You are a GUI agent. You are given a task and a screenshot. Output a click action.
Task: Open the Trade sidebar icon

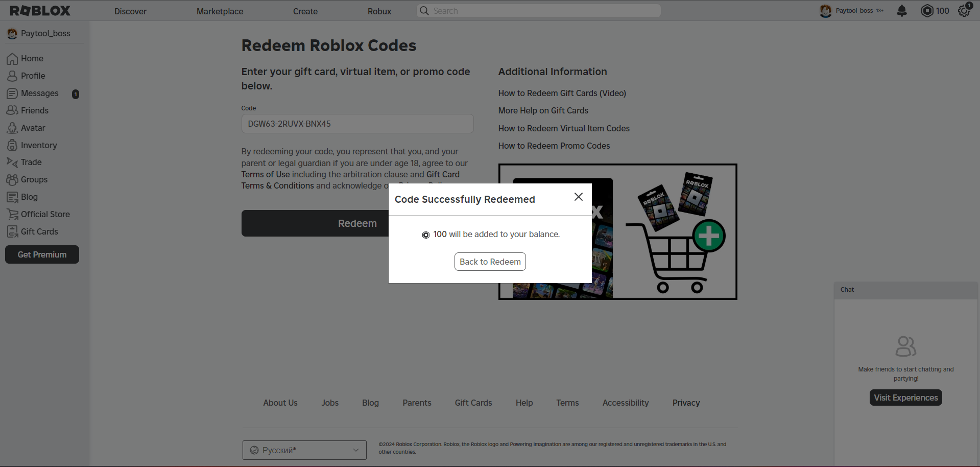click(12, 162)
